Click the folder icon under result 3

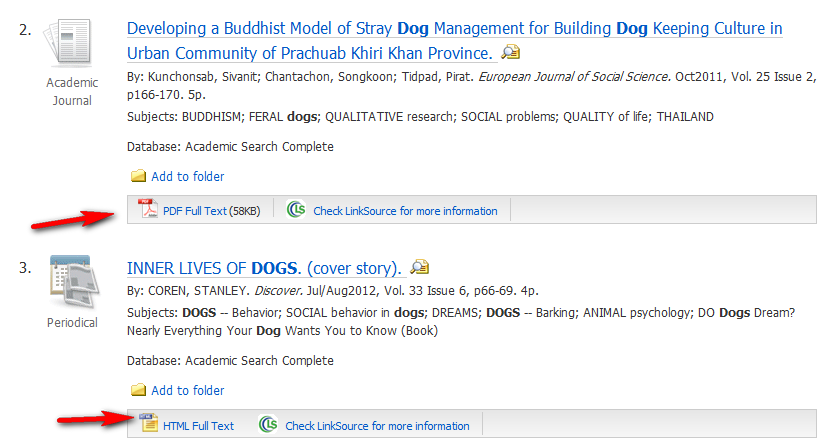pyautogui.click(x=138, y=390)
